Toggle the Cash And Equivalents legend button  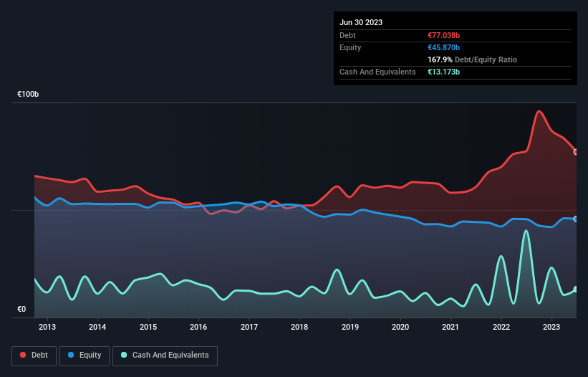pos(165,355)
